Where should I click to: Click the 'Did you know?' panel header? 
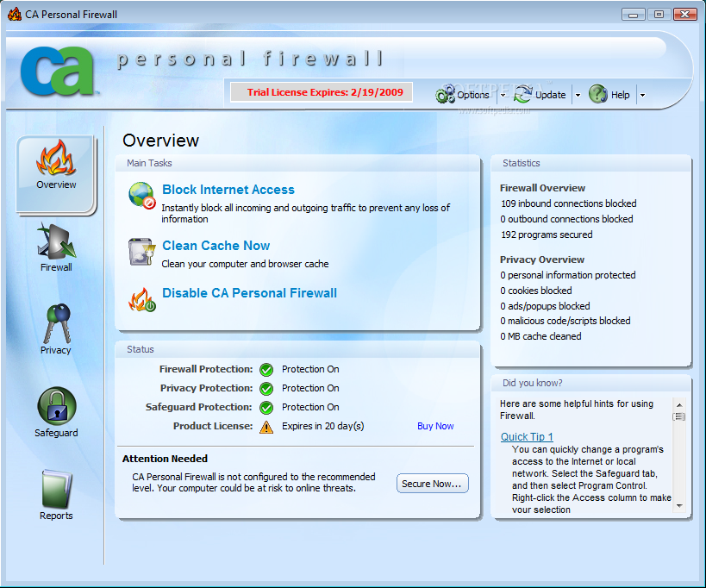pos(590,383)
